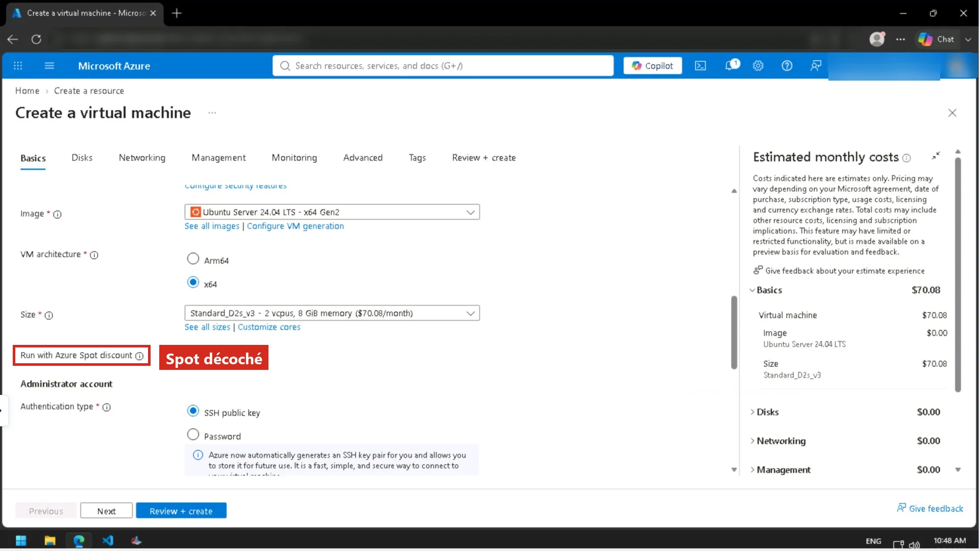The height and width of the screenshot is (551, 980).
Task: Open the Windows Start menu
Action: 21,541
